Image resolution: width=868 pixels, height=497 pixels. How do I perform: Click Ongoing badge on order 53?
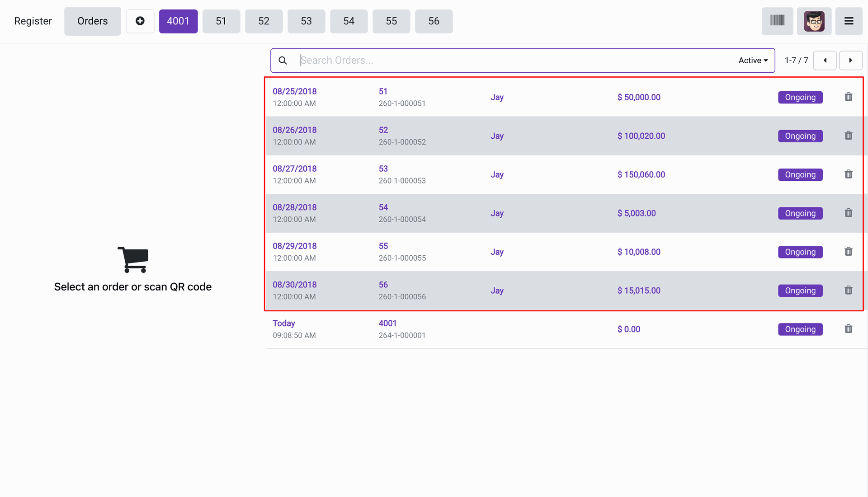pyautogui.click(x=800, y=174)
